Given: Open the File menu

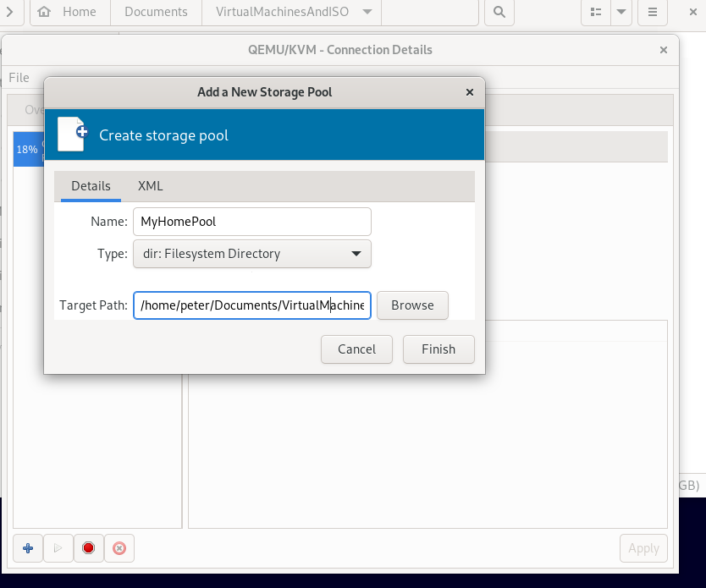Looking at the screenshot, I should [x=19, y=78].
